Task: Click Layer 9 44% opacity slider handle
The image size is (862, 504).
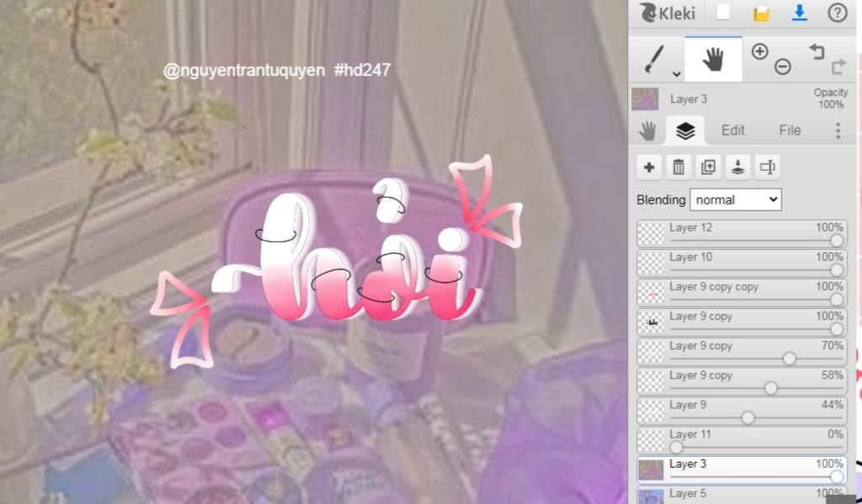Action: (x=748, y=418)
